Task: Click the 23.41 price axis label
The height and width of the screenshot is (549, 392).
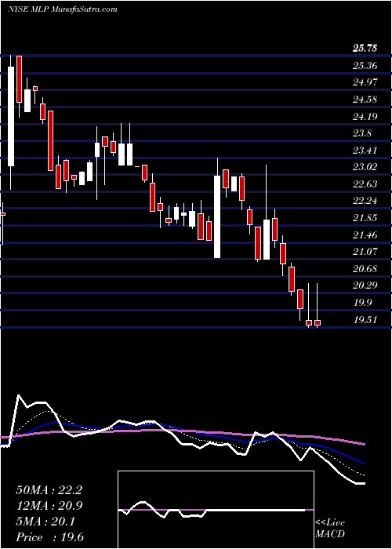Action: coord(365,151)
